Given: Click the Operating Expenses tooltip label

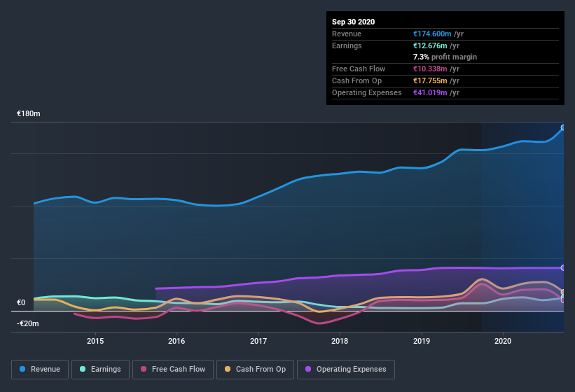Looking at the screenshot, I should [367, 92].
